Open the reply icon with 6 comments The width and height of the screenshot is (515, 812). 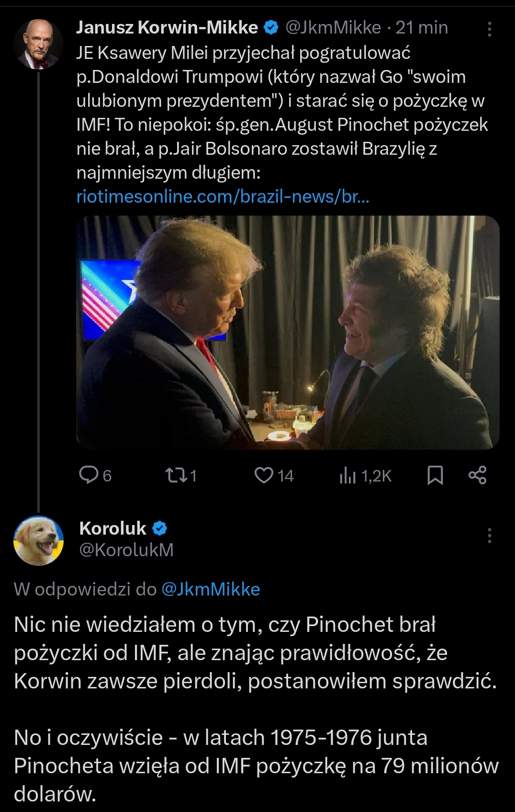point(89,475)
